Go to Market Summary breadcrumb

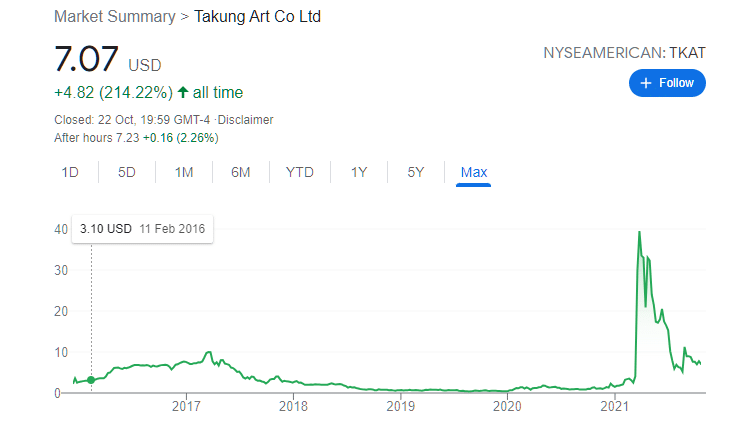(x=115, y=17)
